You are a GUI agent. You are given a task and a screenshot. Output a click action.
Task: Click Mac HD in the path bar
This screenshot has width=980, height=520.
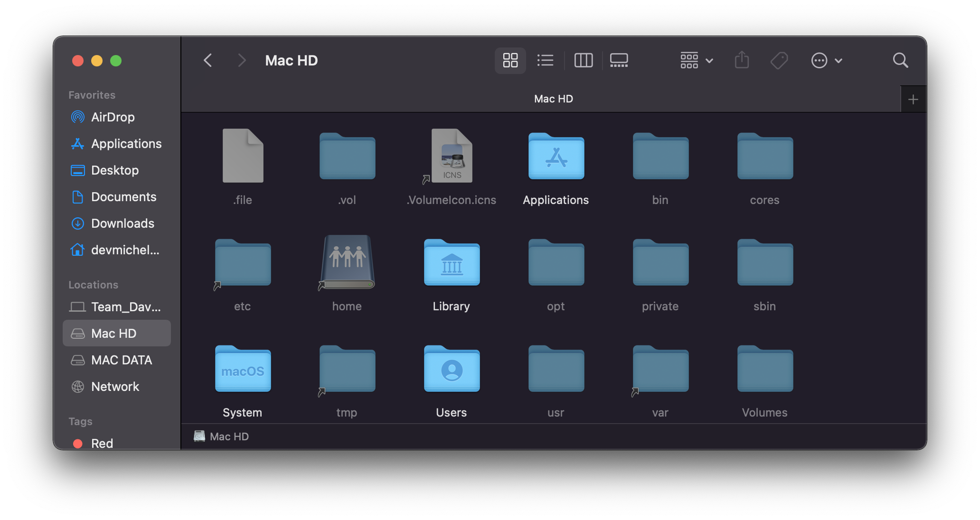[x=228, y=436]
